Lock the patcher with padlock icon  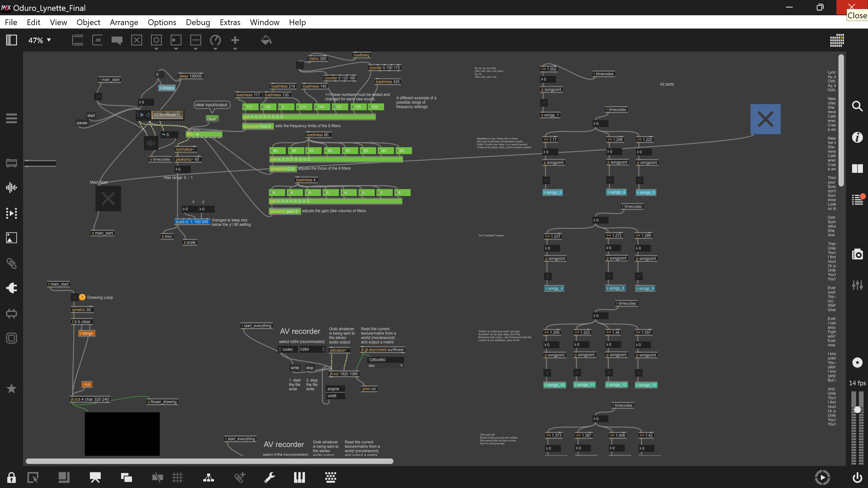(12, 477)
